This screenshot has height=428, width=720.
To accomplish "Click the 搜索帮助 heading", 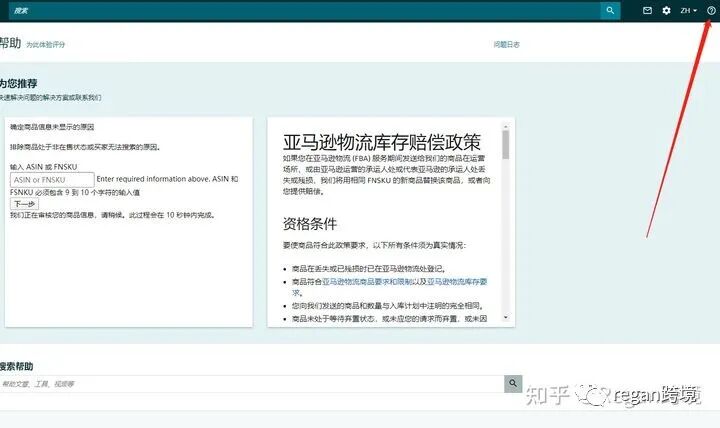I will click(17, 366).
